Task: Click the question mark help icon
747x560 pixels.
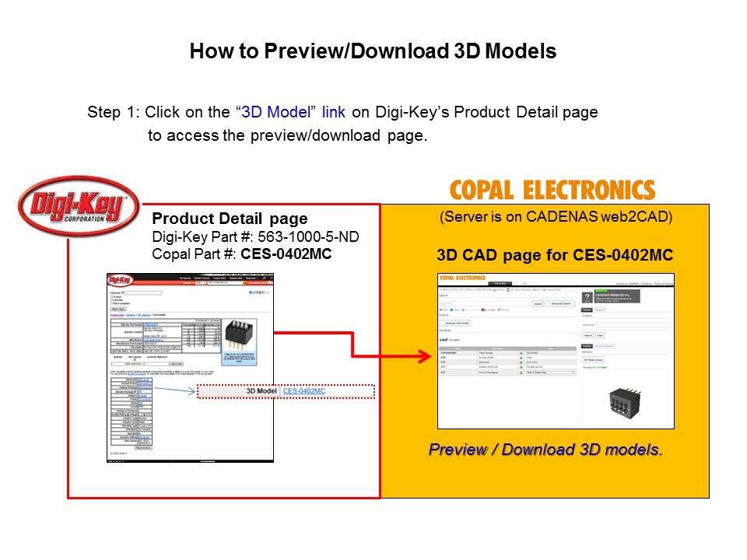Action: [x=587, y=299]
